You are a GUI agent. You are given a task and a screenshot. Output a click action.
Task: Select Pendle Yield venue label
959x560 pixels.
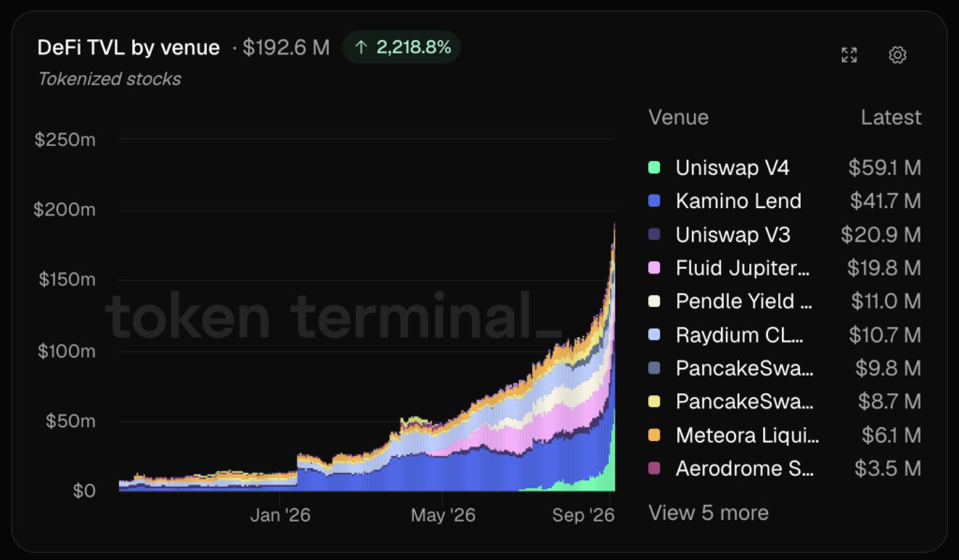(744, 301)
